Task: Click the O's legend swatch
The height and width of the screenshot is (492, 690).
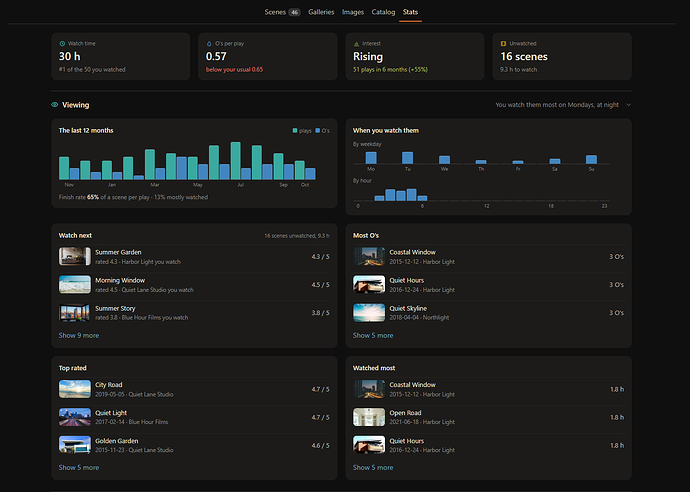Action: [x=318, y=131]
